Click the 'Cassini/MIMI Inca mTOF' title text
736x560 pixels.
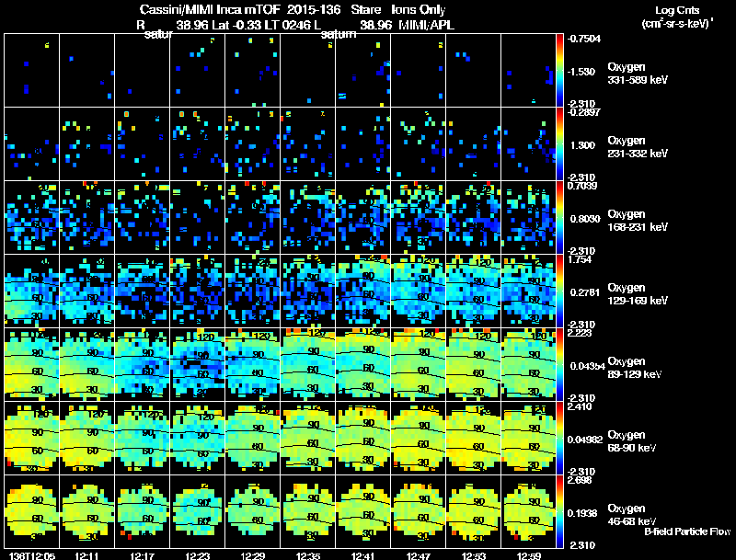[210, 10]
